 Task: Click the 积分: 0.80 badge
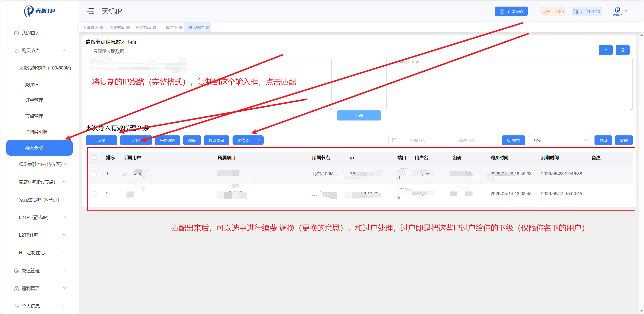pyautogui.click(x=553, y=12)
